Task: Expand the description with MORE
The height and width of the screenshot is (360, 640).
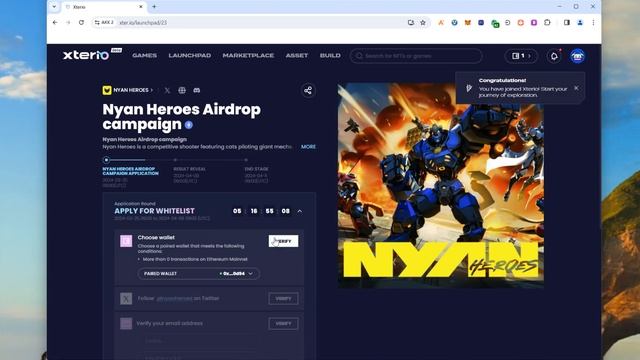Action: [308, 147]
